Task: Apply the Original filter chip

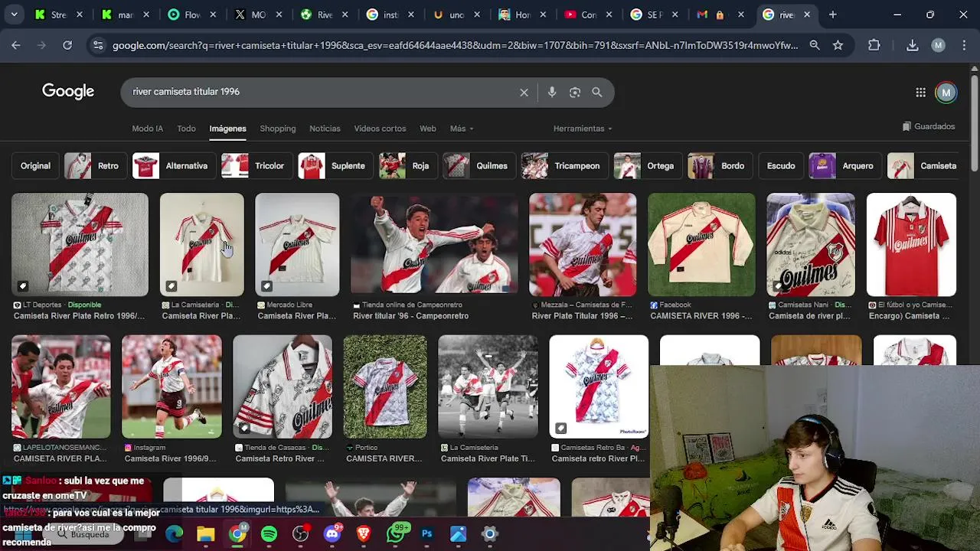Action: pos(35,166)
